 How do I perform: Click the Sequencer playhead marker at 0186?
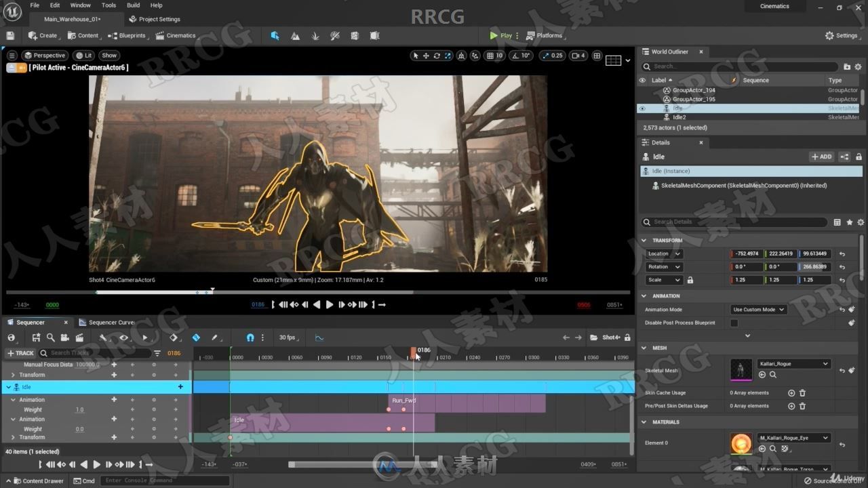pyautogui.click(x=414, y=351)
